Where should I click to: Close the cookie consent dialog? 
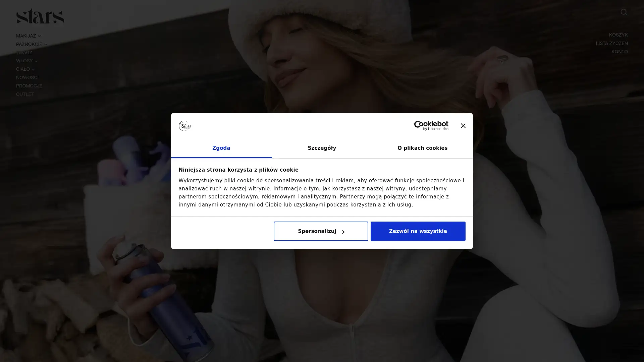pos(463,126)
